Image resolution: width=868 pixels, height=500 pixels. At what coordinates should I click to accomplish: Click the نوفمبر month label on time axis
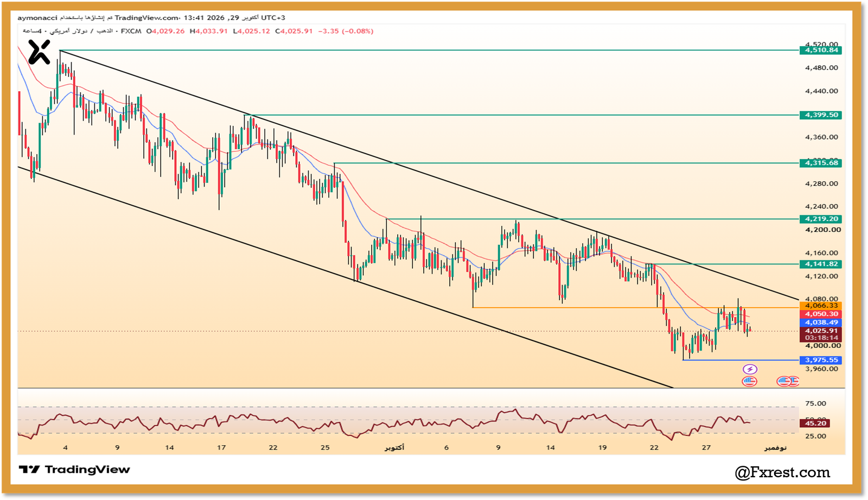[x=775, y=448]
